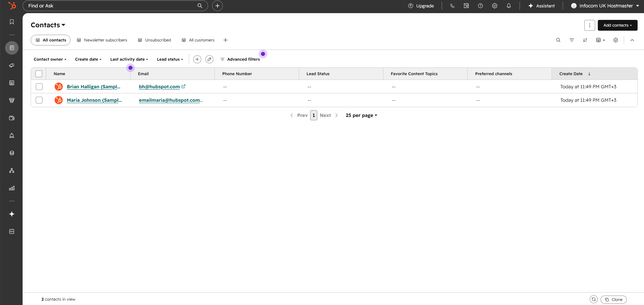Open the view settings gear icon

click(x=616, y=40)
